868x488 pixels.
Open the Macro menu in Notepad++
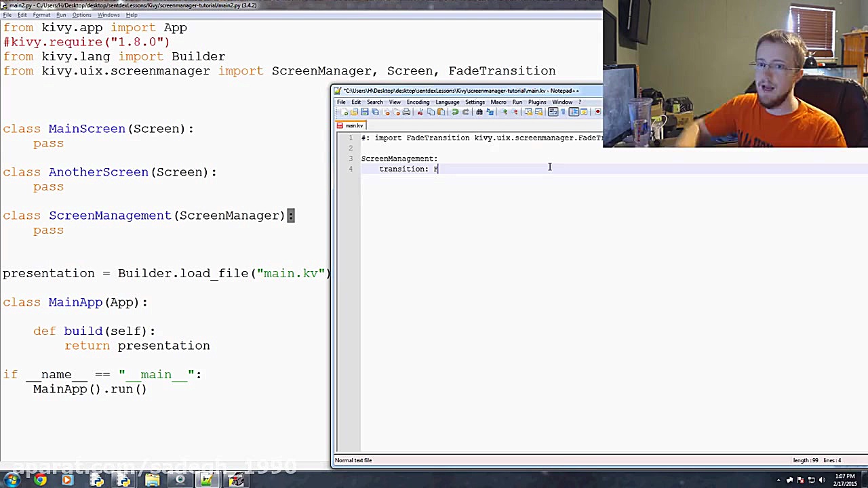498,102
